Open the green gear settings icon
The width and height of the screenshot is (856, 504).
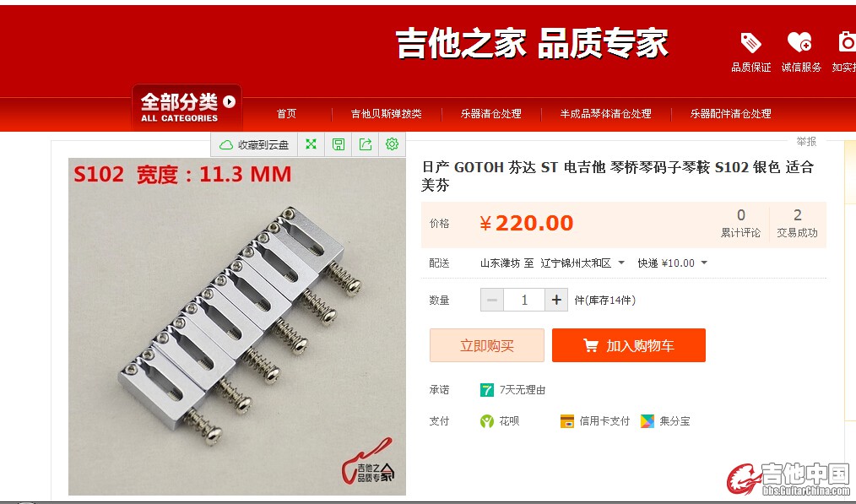pos(392,144)
